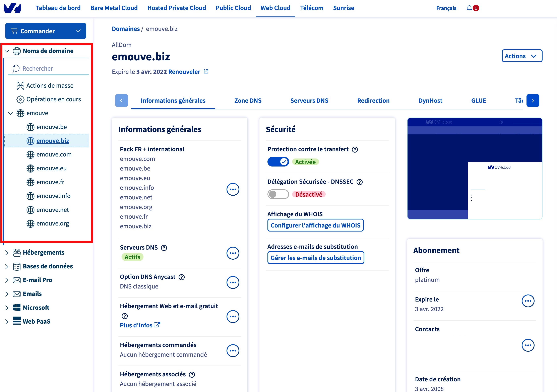557x392 pixels.
Task: Open more options for Hébergement Web et e-mail gratuit
Action: pos(233,316)
